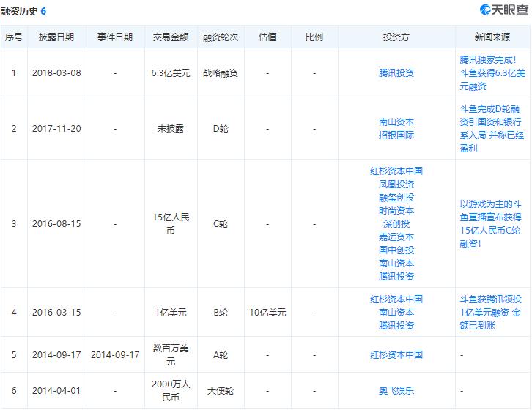Select the 估值 column header
Image resolution: width=532 pixels, height=410 pixels.
267,37
